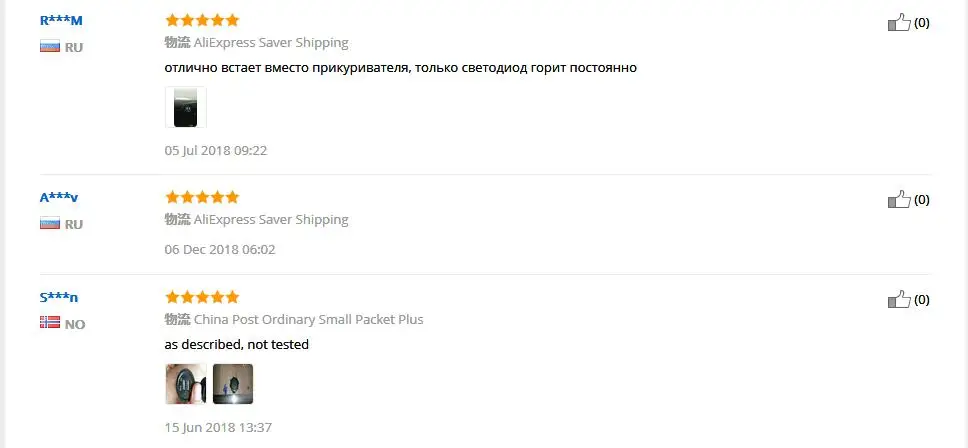Click the Russian flag beside R***M
Screen dimensions: 968x448
point(50,46)
